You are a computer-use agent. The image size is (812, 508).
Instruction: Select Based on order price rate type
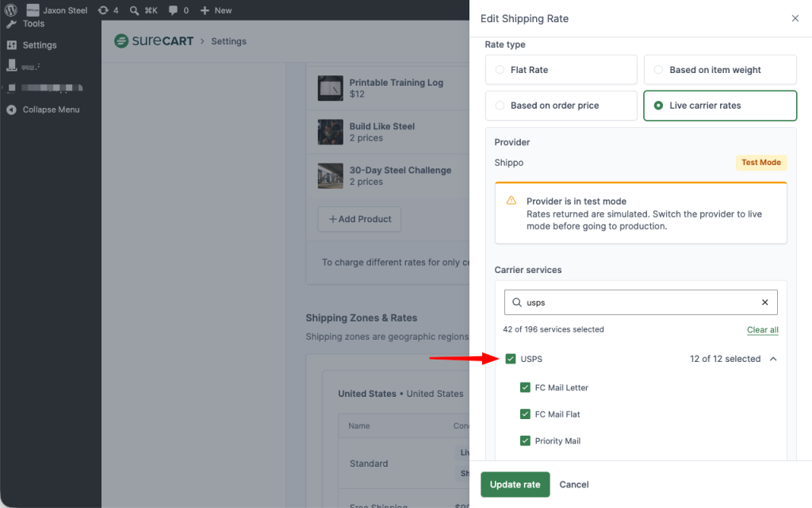pyautogui.click(x=561, y=106)
